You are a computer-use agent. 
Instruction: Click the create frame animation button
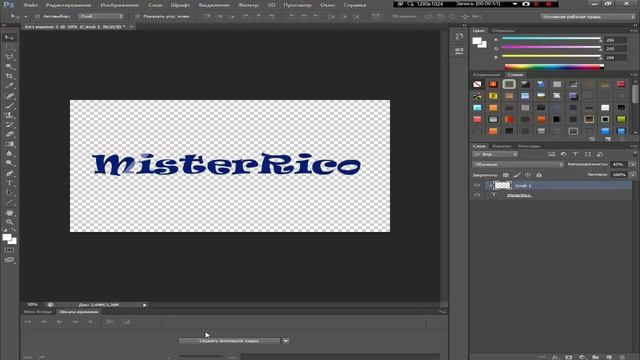229,341
